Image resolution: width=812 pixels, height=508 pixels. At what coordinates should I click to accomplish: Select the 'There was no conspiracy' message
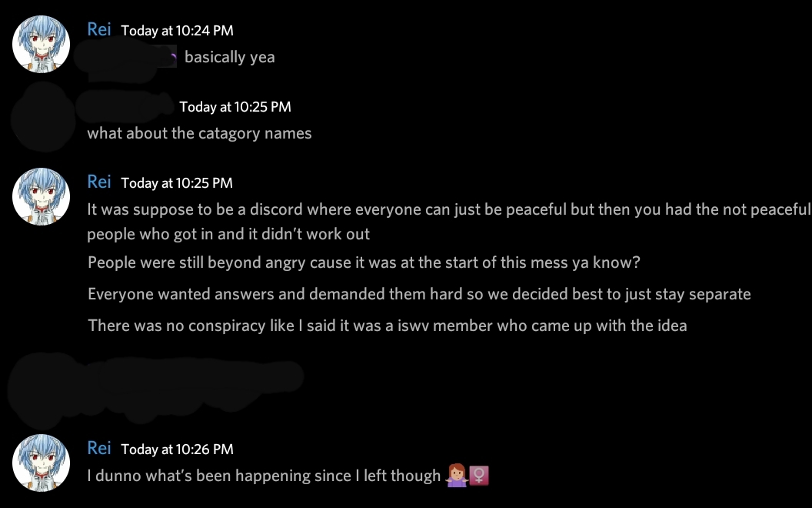pos(388,326)
